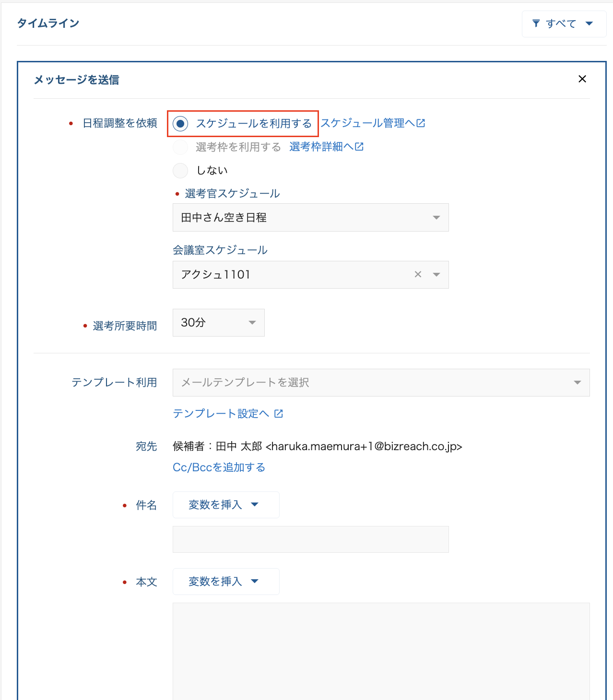Open 変数を挿入 menu for 件名
Screen dimensions: 613x700
[x=225, y=505]
